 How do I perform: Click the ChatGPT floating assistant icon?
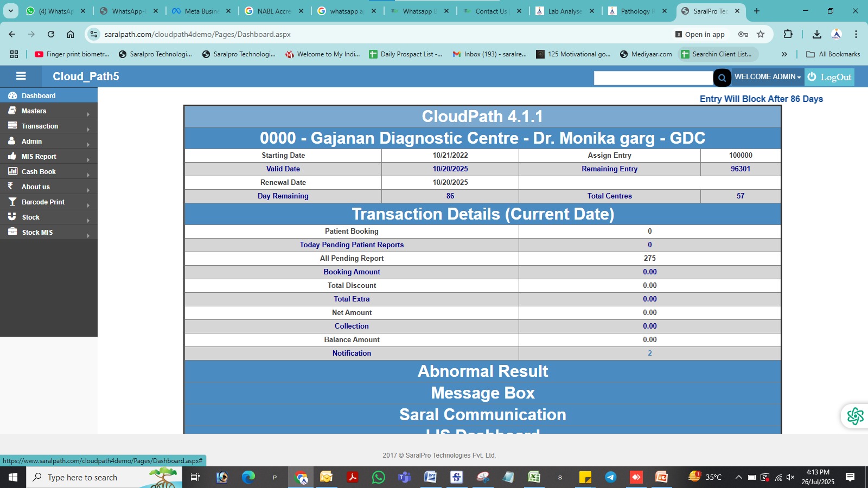coord(855,416)
